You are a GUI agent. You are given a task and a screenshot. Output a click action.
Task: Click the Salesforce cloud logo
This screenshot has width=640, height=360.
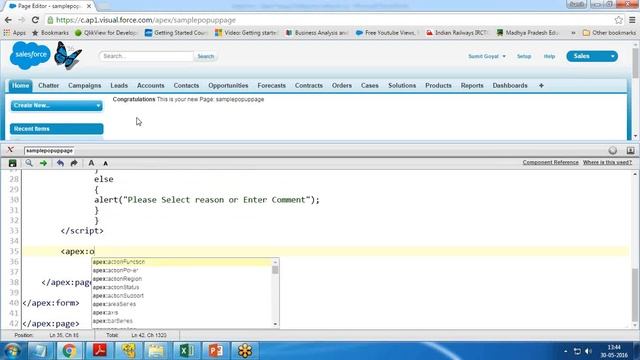tap(30, 55)
